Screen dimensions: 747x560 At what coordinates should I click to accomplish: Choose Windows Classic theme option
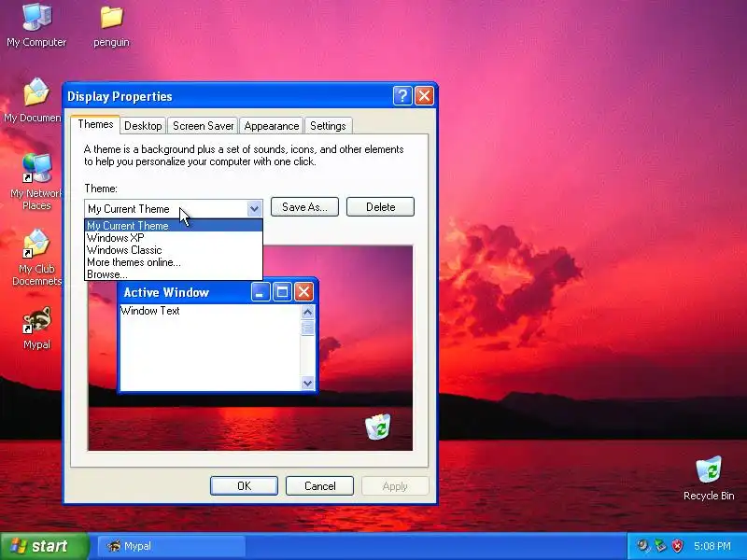click(174, 250)
